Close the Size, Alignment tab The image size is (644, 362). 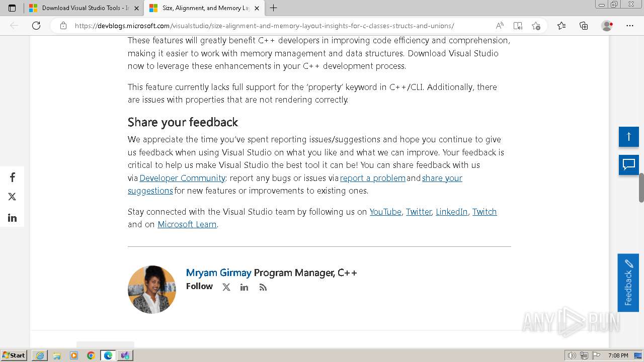(257, 8)
